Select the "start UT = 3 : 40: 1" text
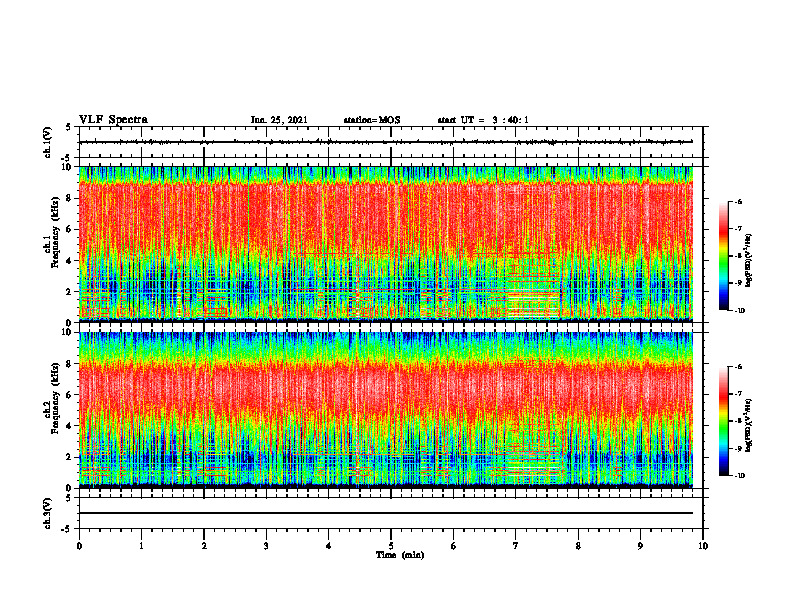 pyautogui.click(x=483, y=120)
